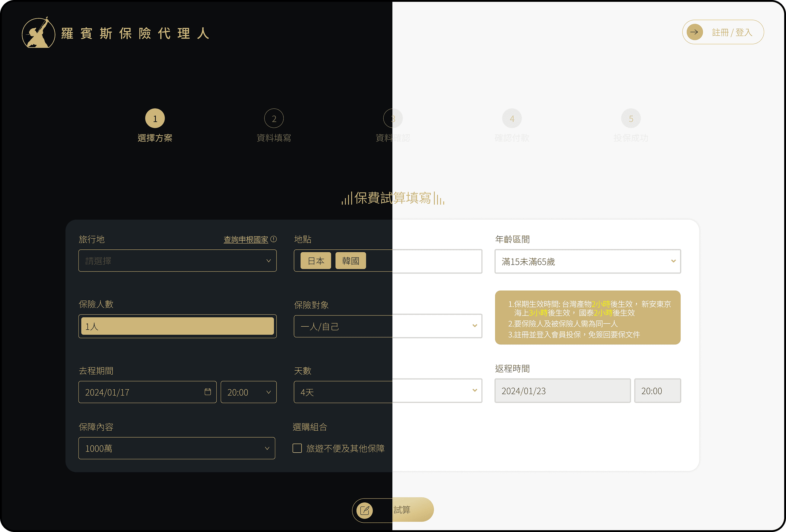Select the 韓國 location toggle
Screen dimensions: 786x532
[350, 261]
